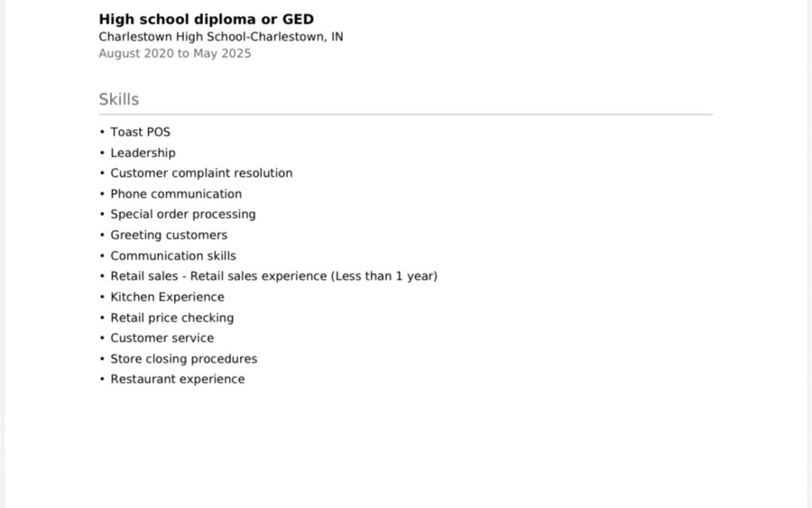Click the "Skills" section heading
812x508 pixels.
[119, 99]
